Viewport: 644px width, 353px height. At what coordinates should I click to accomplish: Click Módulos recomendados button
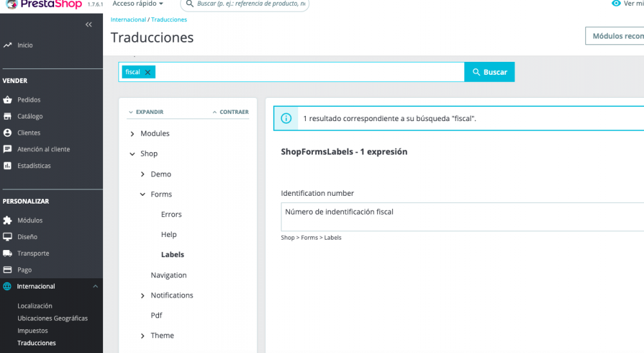614,36
